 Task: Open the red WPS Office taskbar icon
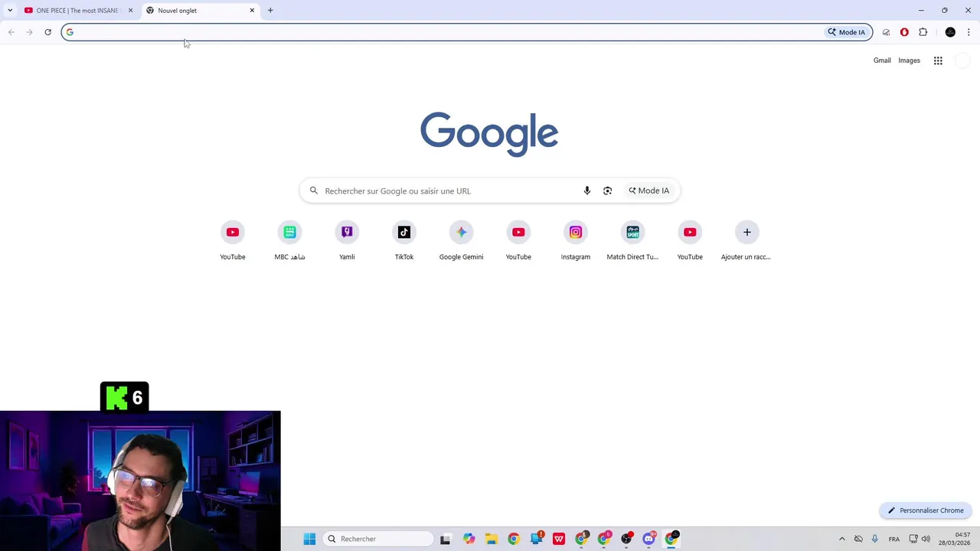tap(559, 539)
